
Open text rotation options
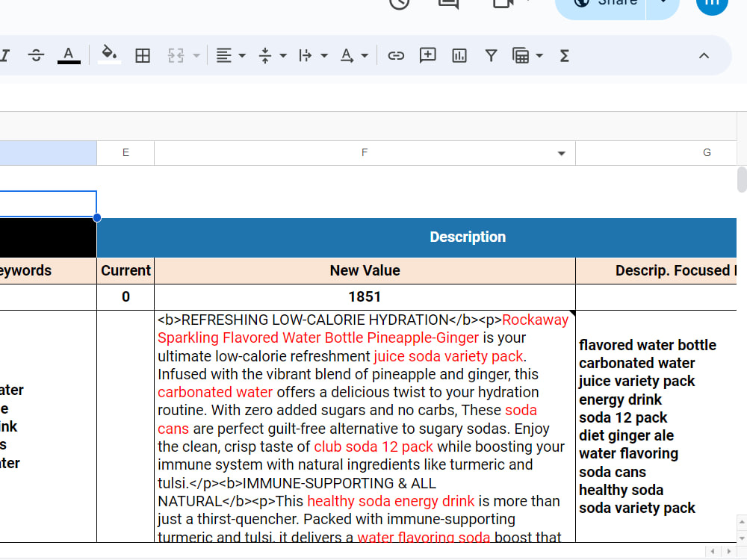(x=347, y=56)
